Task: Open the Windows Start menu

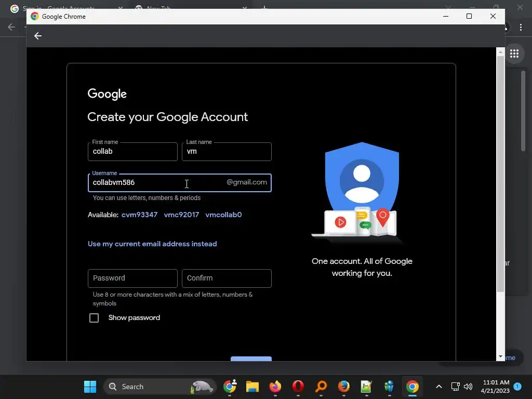Action: [90, 387]
